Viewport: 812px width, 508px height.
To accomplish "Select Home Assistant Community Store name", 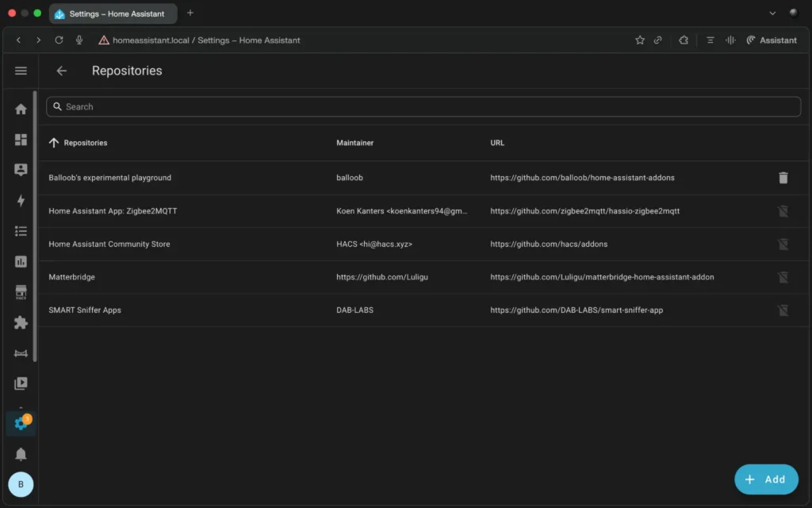I will tap(109, 244).
